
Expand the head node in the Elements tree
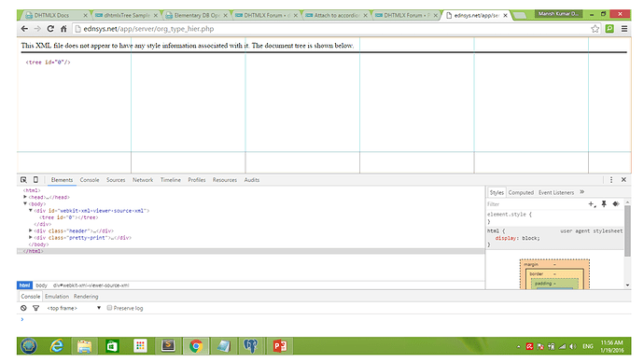pyautogui.click(x=25, y=197)
